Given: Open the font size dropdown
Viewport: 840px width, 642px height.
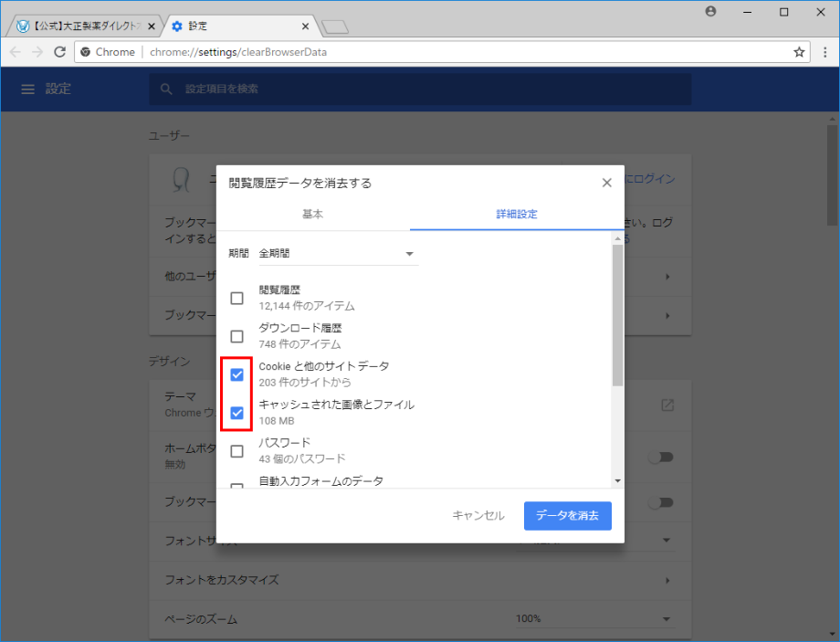Looking at the screenshot, I should coord(594,541).
